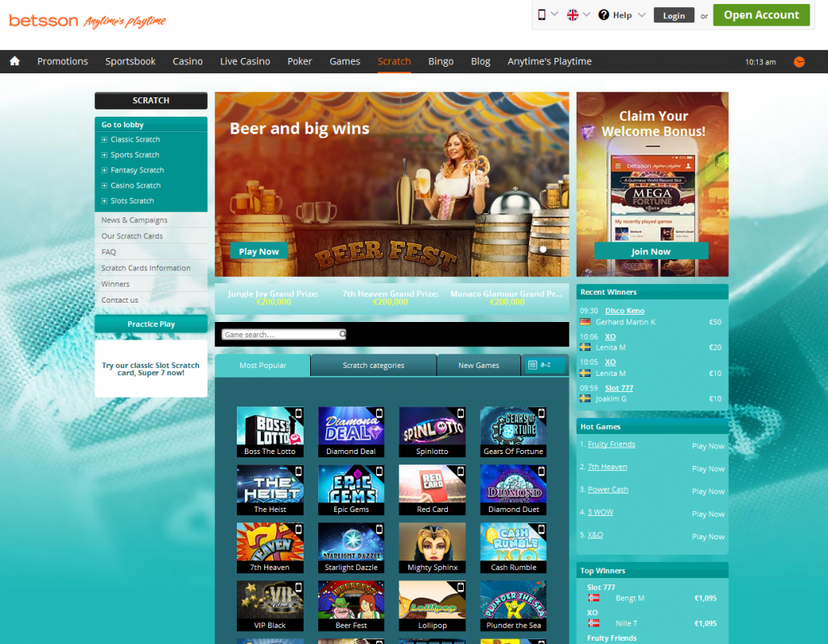Switch to the Most Popular tab
Image resolution: width=828 pixels, height=644 pixels.
[x=263, y=365]
